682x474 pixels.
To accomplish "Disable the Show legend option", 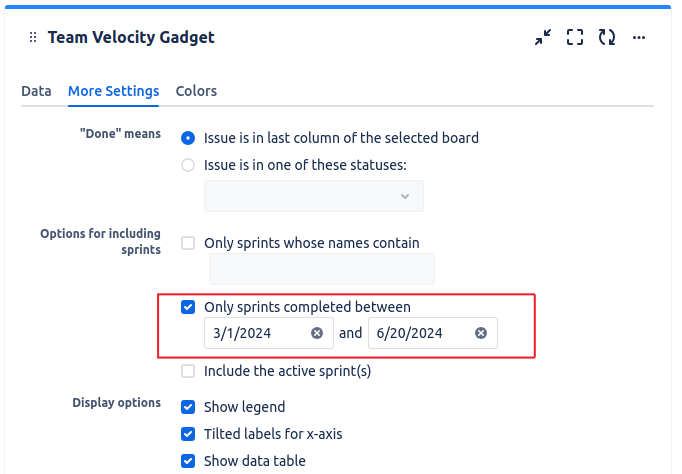I will (188, 407).
